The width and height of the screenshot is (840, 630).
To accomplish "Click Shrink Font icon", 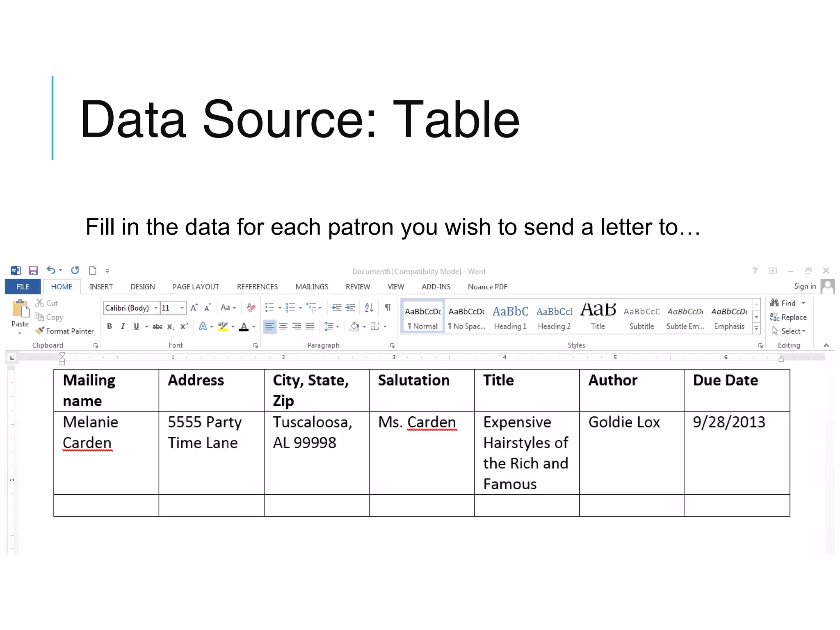I will click(x=208, y=308).
